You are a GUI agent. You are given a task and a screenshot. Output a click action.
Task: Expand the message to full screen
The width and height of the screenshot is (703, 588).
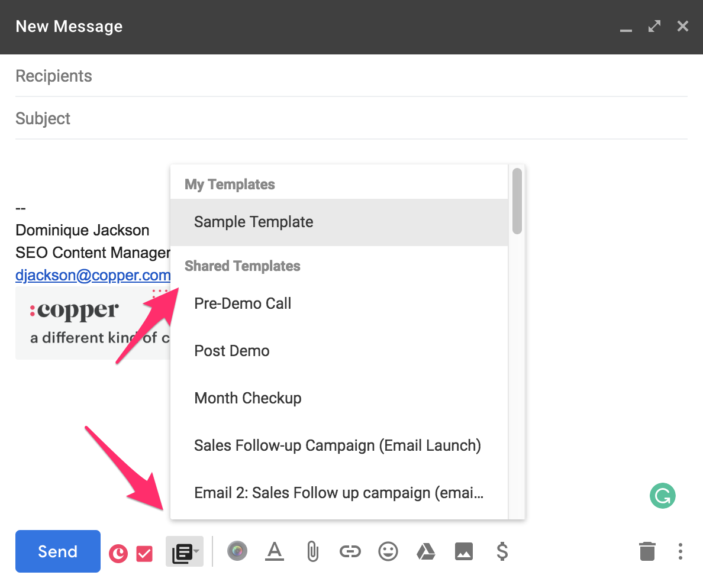(654, 26)
